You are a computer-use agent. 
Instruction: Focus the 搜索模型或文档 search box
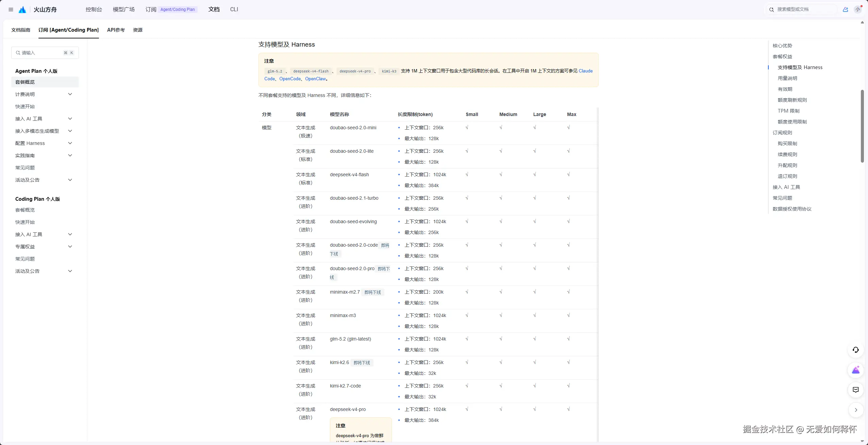tap(801, 10)
